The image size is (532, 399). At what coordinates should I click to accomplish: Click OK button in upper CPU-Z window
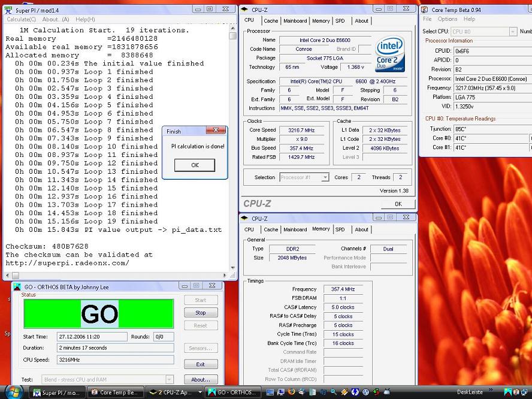pos(398,204)
